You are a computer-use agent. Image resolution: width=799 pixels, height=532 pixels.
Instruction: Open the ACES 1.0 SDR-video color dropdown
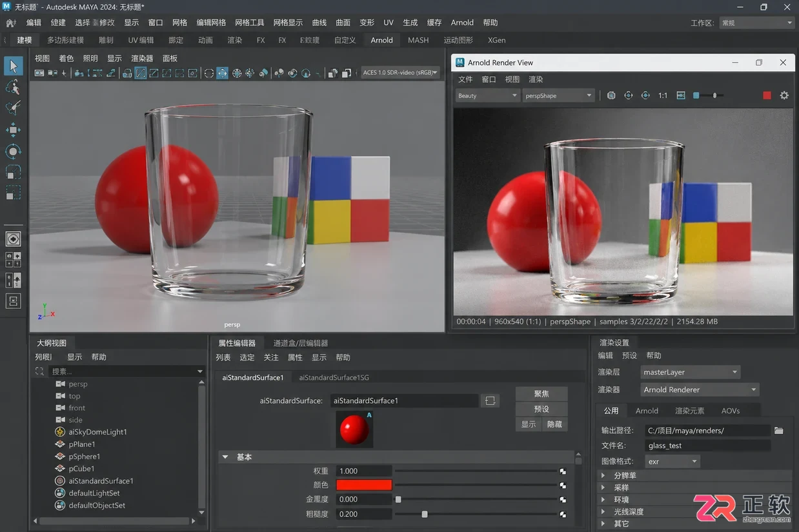[x=400, y=73]
